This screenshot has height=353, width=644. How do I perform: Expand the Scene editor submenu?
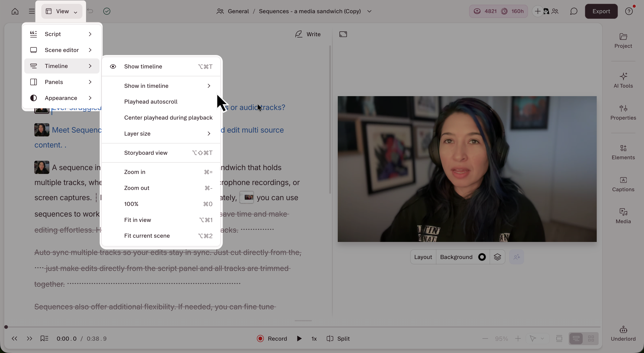pyautogui.click(x=62, y=50)
